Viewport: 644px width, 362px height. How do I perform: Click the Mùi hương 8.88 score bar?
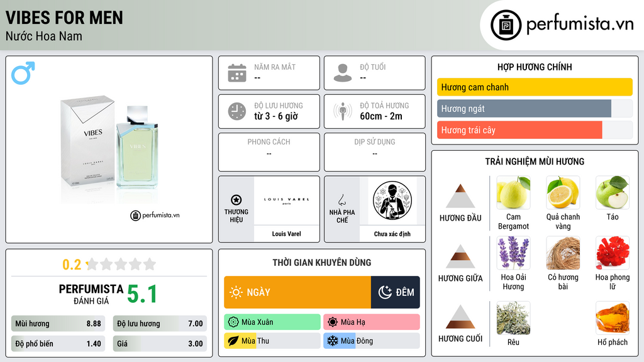(x=58, y=324)
